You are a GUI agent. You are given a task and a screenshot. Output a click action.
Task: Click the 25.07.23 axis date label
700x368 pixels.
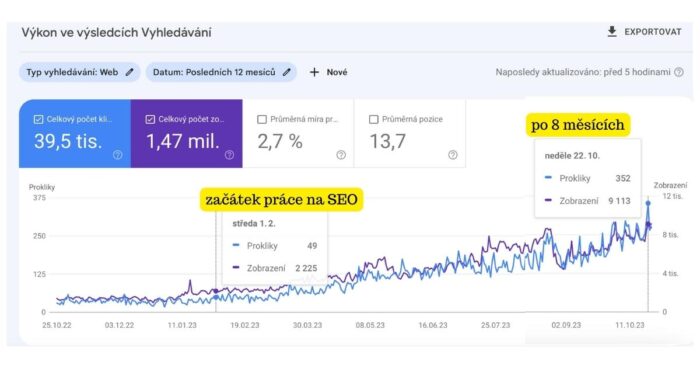(x=496, y=325)
